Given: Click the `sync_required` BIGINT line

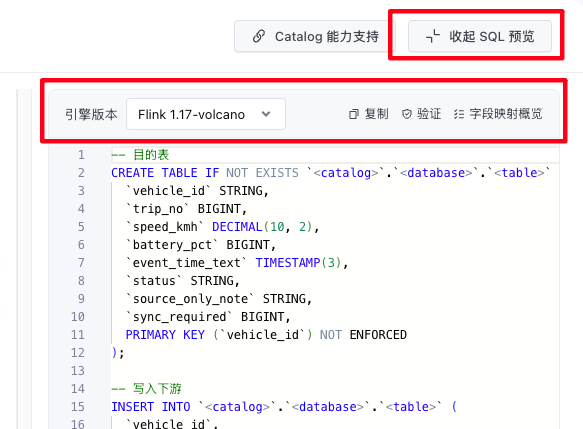Looking at the screenshot, I should [208, 317].
